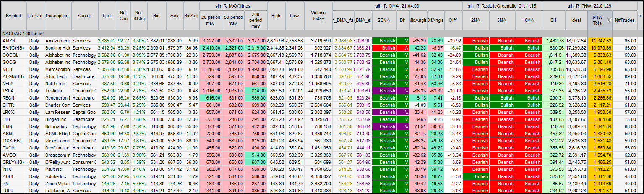The width and height of the screenshot is (644, 194).
Task: Click the Ask column header
Action: (x=175, y=16)
